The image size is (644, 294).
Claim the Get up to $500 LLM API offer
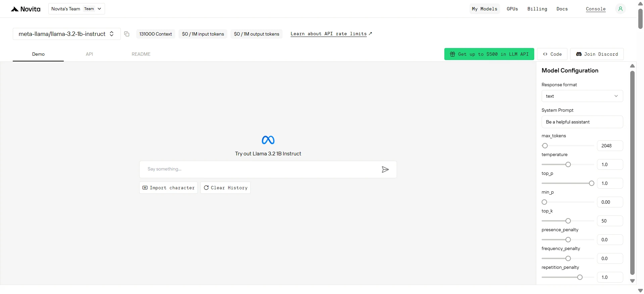(489, 54)
